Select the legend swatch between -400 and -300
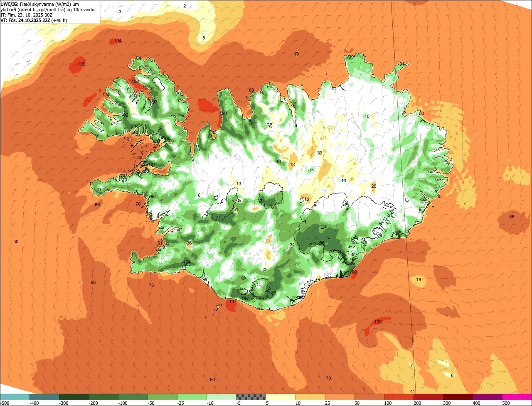 coord(44,397)
